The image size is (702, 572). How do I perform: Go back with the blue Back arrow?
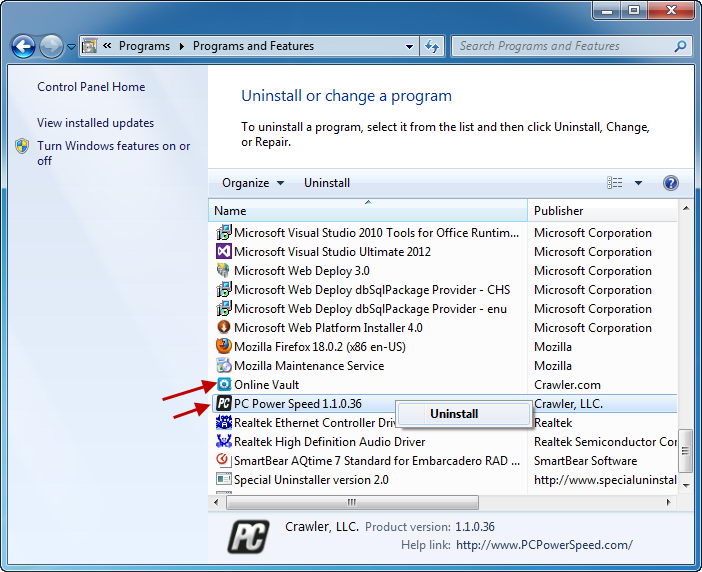coord(23,46)
